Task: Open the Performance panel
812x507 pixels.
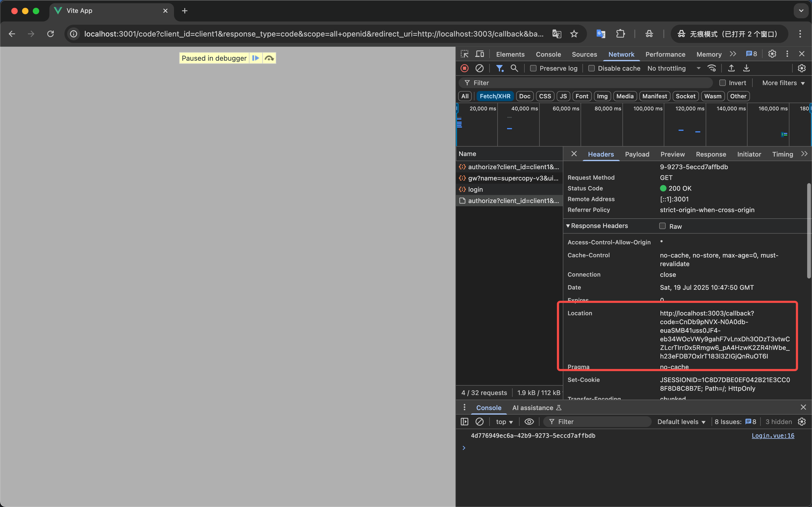Action: (x=665, y=54)
